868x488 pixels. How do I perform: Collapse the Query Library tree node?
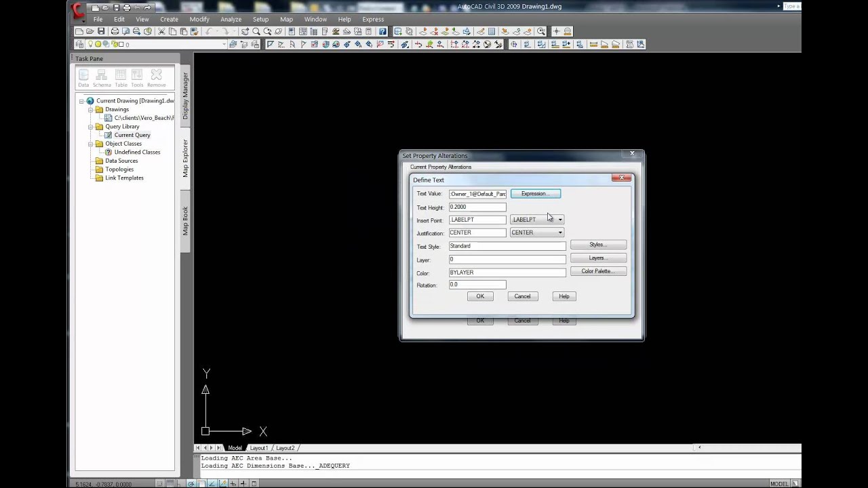point(90,127)
